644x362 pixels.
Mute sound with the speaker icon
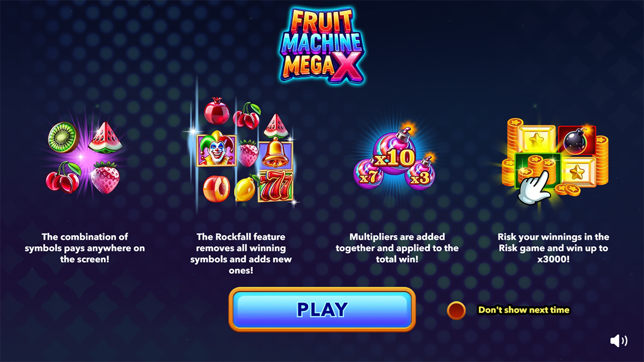click(x=619, y=341)
